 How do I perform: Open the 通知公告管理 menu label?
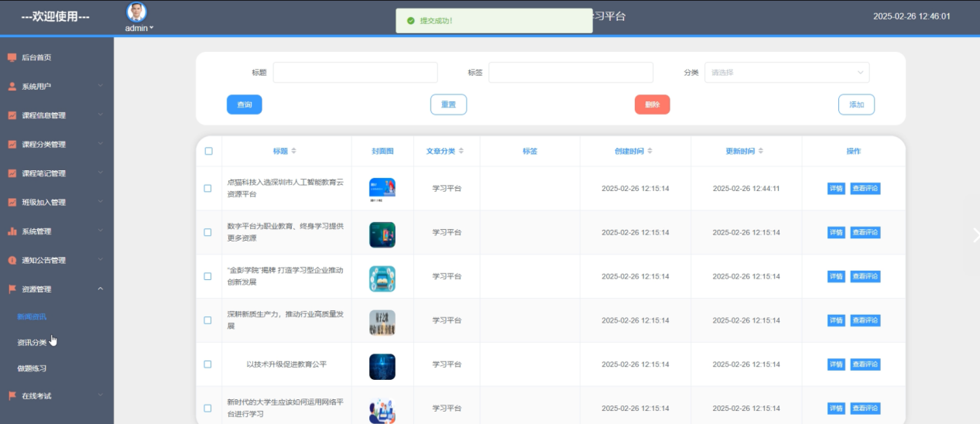pyautogui.click(x=43, y=261)
